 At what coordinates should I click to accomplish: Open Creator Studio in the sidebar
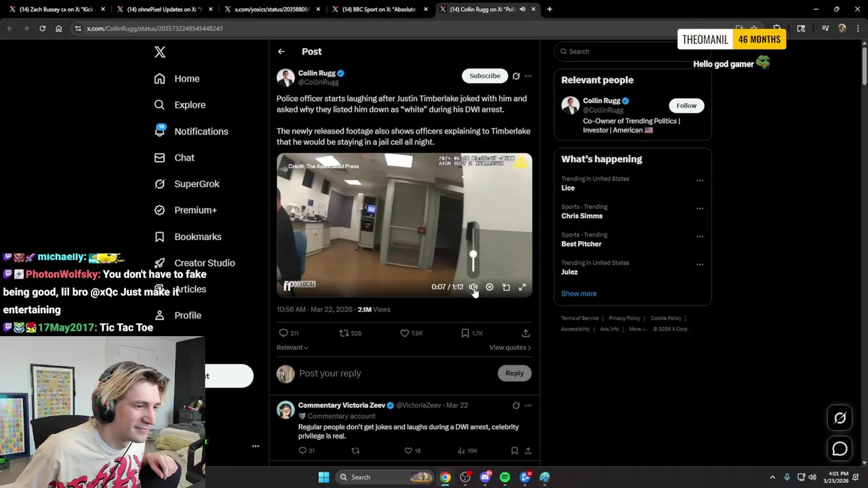coord(195,263)
